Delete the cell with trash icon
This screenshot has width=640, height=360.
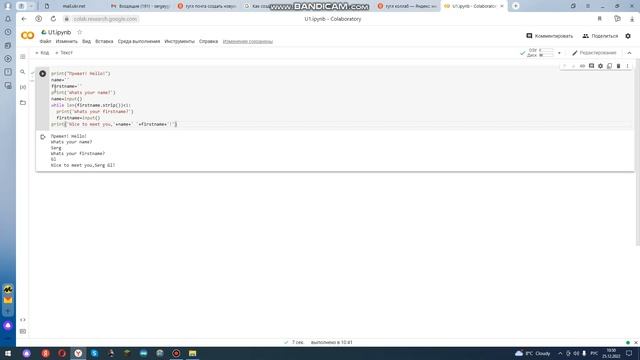click(x=618, y=66)
